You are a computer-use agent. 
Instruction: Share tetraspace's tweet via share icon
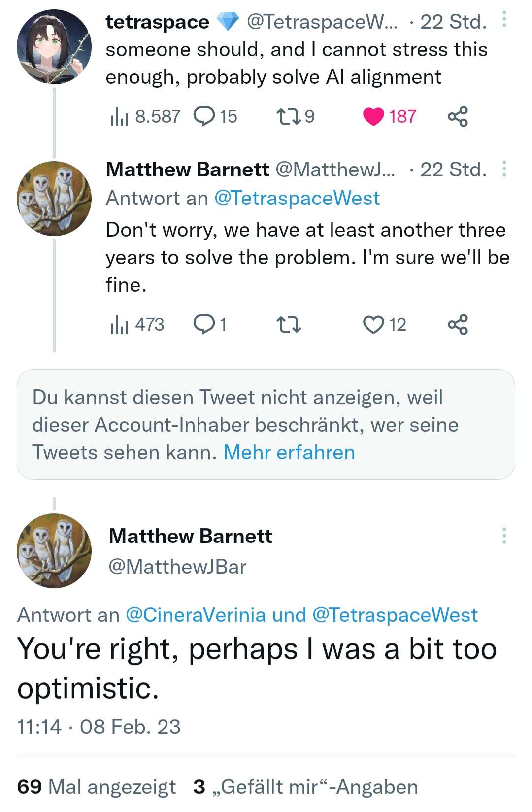(458, 117)
